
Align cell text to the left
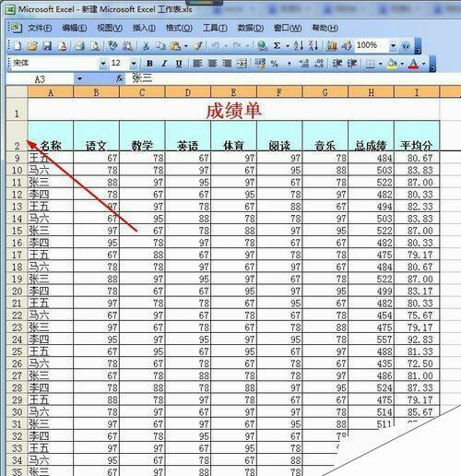[x=197, y=64]
